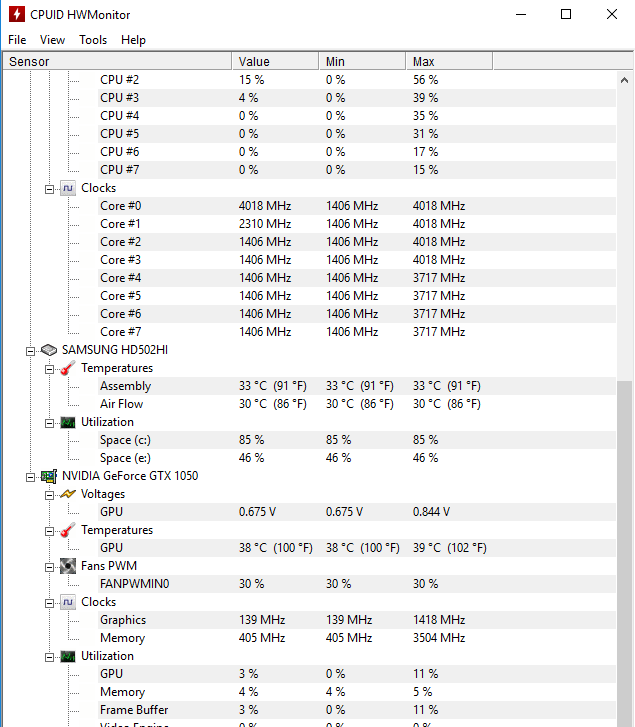Click the scrollbar up arrow
The image size is (635, 727).
click(624, 80)
